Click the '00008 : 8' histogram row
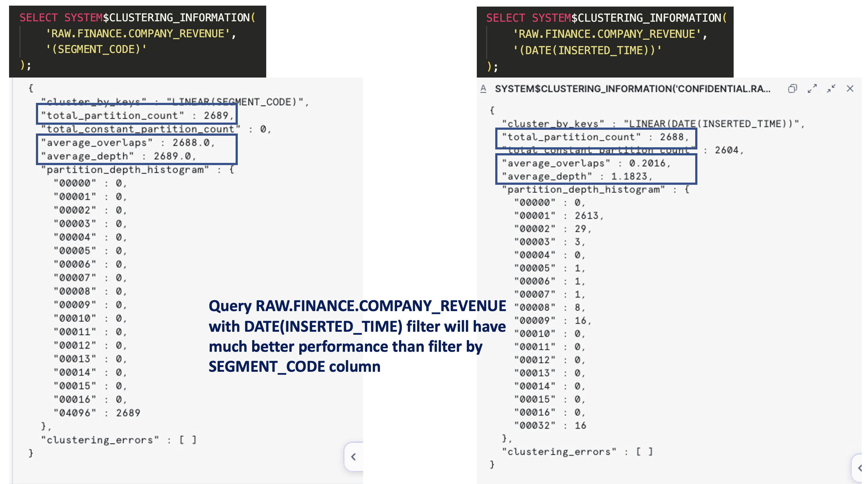The image size is (868, 484). pos(550,307)
